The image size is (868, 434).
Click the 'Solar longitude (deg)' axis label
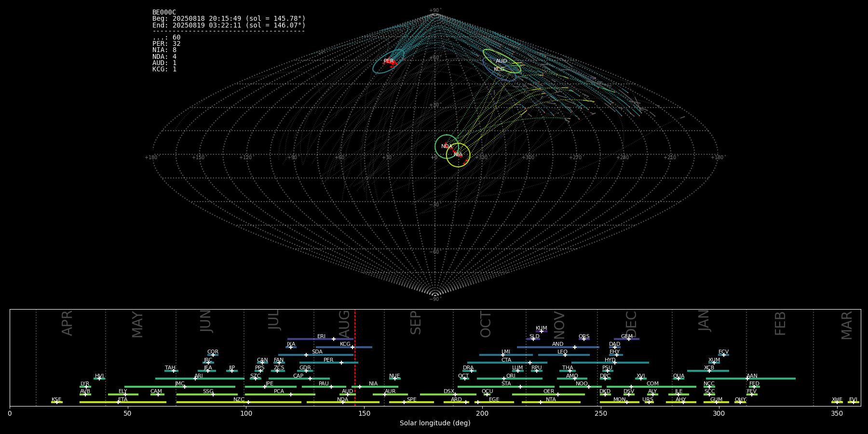tap(435, 423)
